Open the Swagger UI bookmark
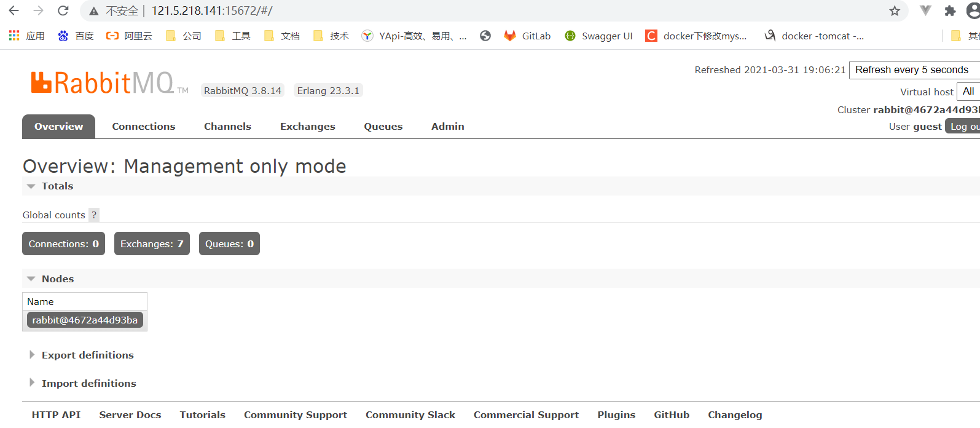 click(598, 36)
